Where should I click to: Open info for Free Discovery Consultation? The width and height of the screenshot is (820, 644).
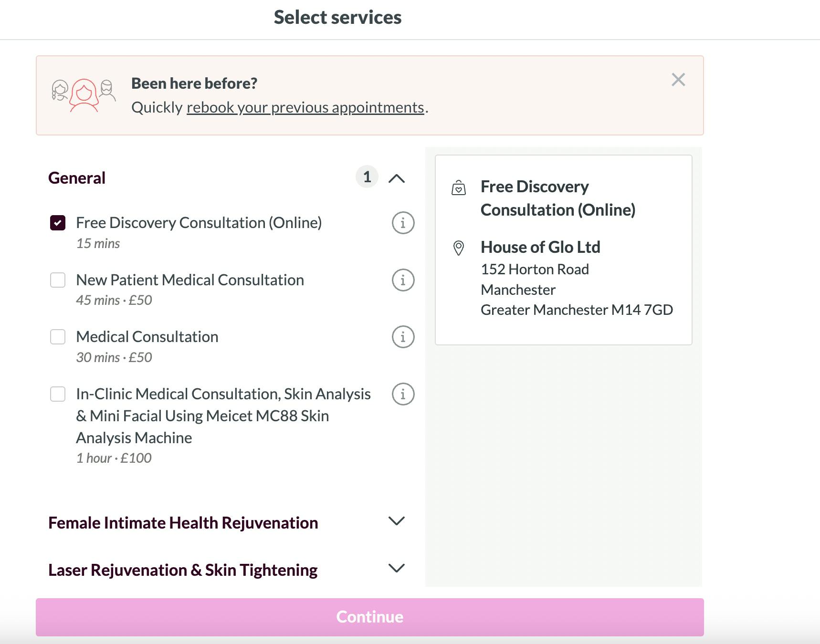pos(403,223)
